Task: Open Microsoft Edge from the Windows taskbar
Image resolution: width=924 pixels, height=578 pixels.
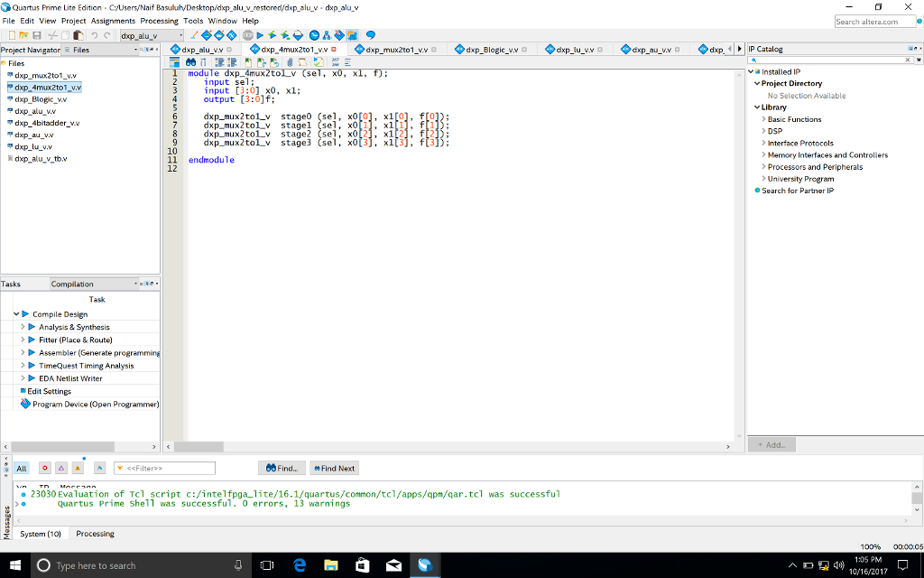Action: point(300,565)
